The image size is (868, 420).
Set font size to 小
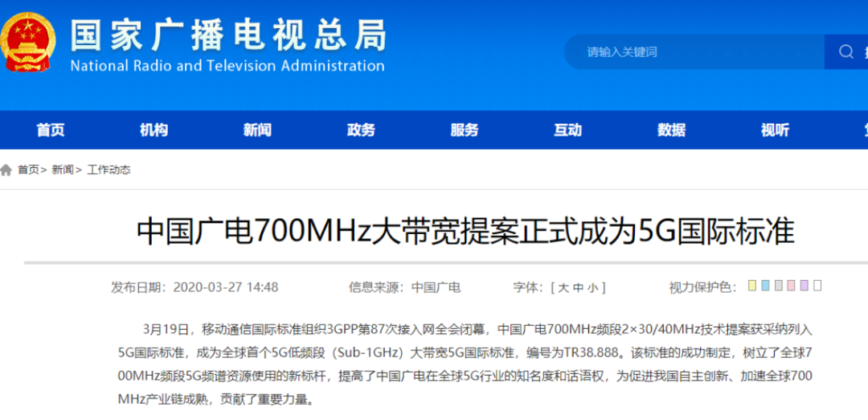click(x=593, y=287)
